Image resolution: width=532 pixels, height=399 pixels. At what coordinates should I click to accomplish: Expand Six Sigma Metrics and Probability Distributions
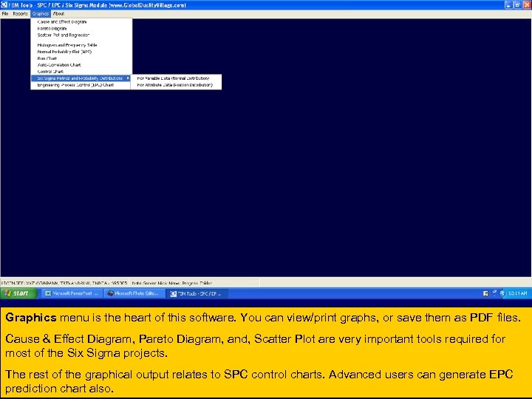click(81, 78)
